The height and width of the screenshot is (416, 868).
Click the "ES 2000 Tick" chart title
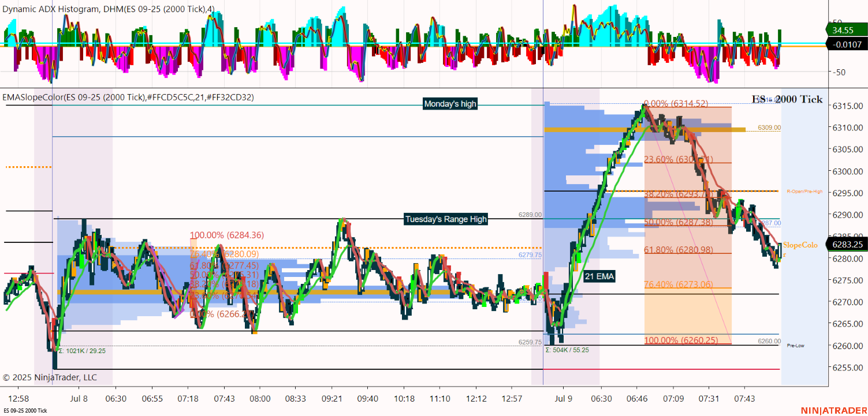787,99
